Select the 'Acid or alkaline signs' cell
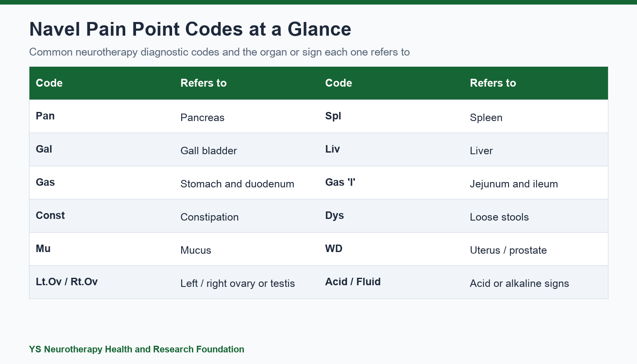 click(x=536, y=282)
